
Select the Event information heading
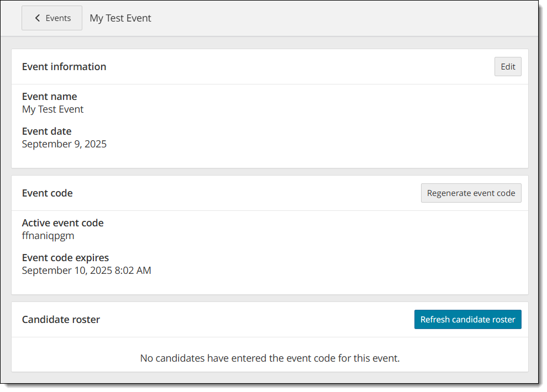tap(64, 67)
